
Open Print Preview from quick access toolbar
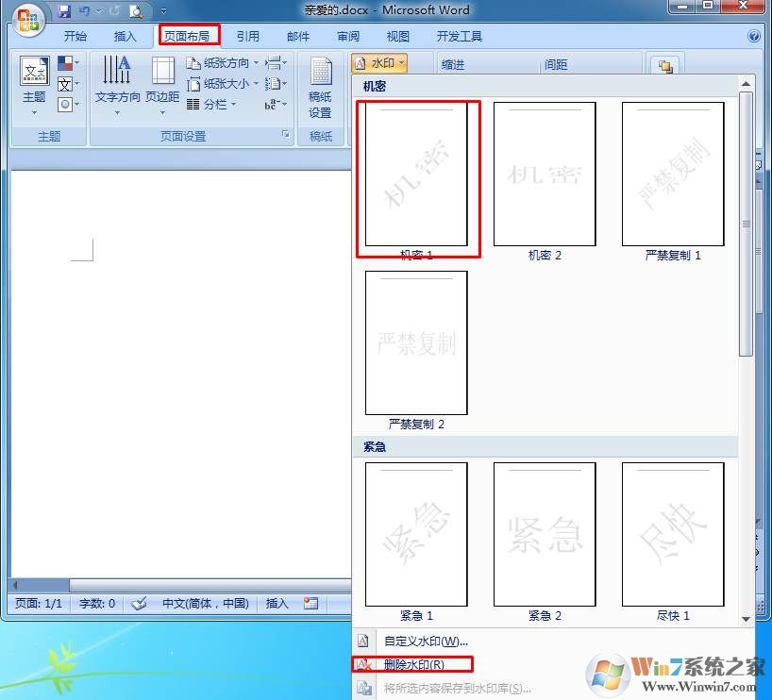coord(137,10)
